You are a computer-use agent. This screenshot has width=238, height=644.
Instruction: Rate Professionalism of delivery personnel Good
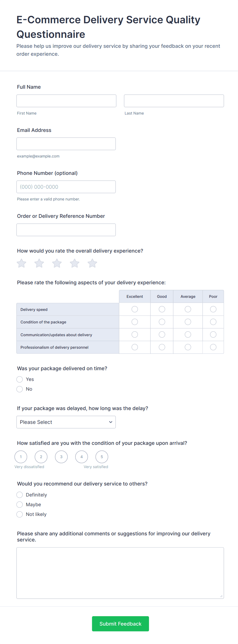pos(162,347)
